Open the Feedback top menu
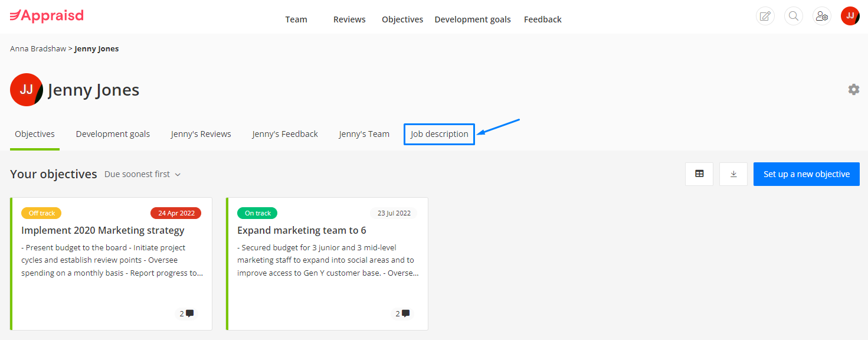The width and height of the screenshot is (868, 340). 543,19
